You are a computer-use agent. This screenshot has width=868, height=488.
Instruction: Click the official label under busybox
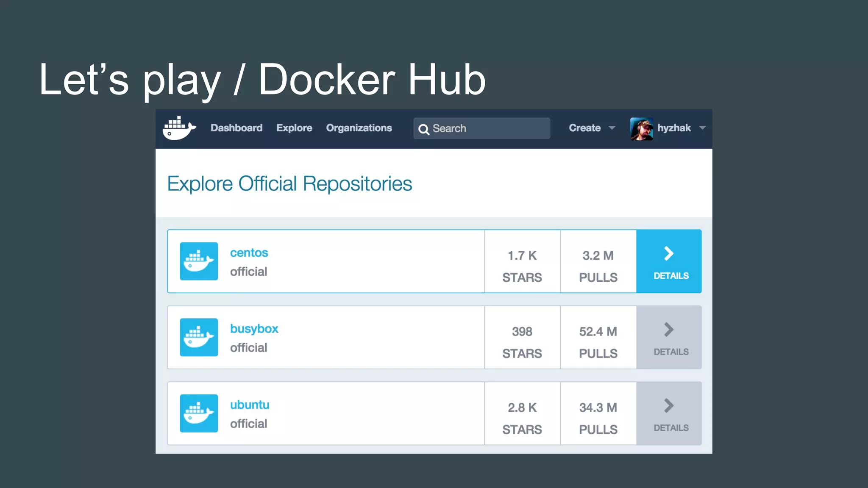248,348
